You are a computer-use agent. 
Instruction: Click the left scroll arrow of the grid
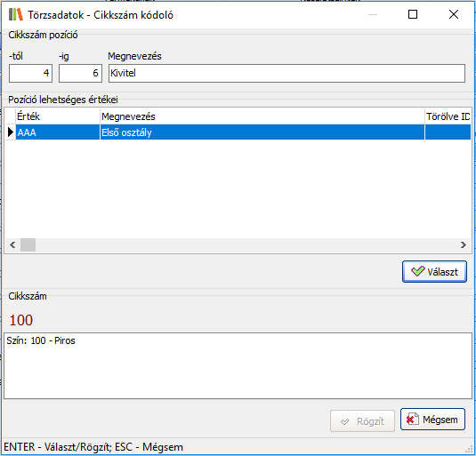tap(12, 244)
